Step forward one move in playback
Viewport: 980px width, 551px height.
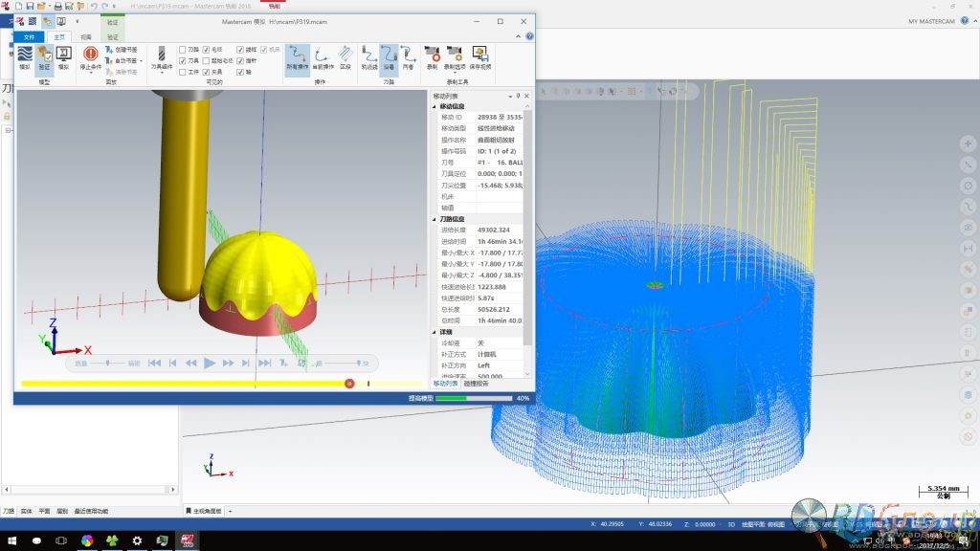[246, 363]
